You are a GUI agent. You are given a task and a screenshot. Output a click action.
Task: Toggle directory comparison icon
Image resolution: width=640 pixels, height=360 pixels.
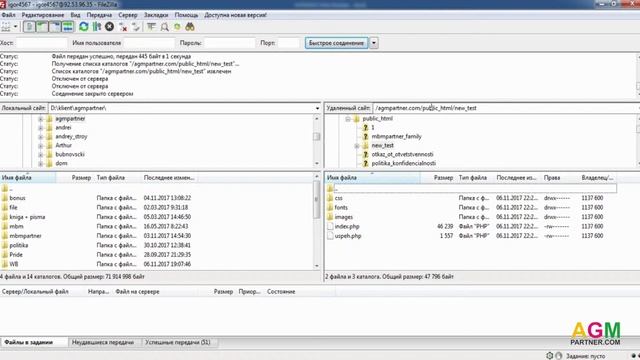pyautogui.click(x=164, y=27)
